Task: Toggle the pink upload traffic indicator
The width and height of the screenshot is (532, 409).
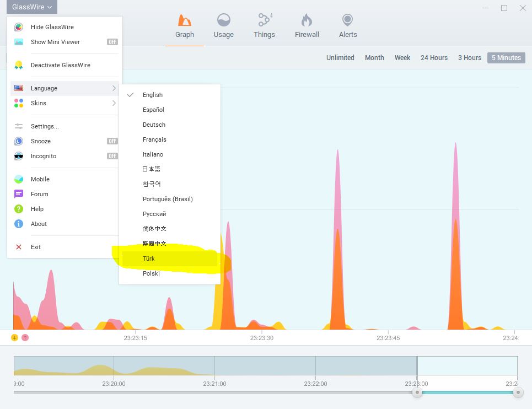Action: click(x=25, y=337)
